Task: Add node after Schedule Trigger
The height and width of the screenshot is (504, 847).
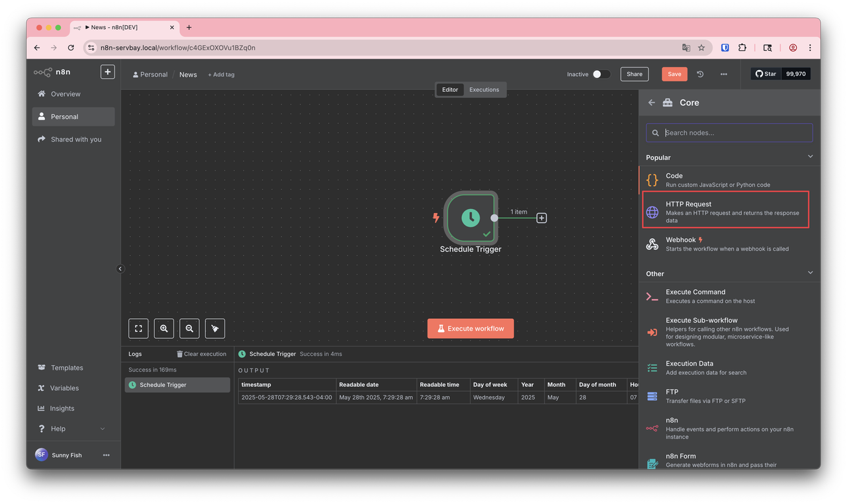Action: (541, 218)
